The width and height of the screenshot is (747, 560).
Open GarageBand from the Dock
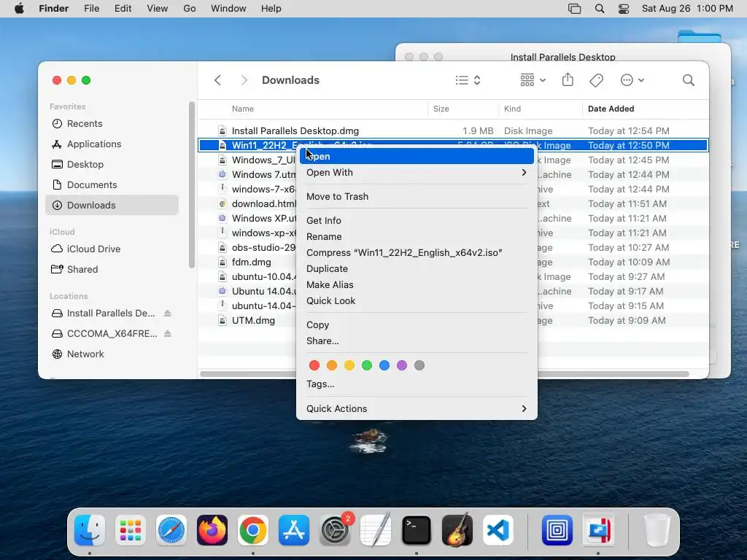pos(457,530)
